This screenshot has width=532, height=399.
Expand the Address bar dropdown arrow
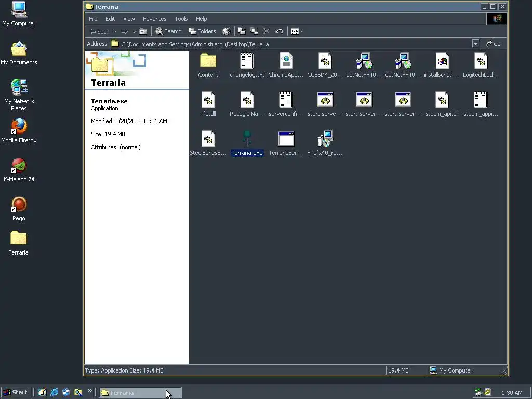click(x=475, y=44)
